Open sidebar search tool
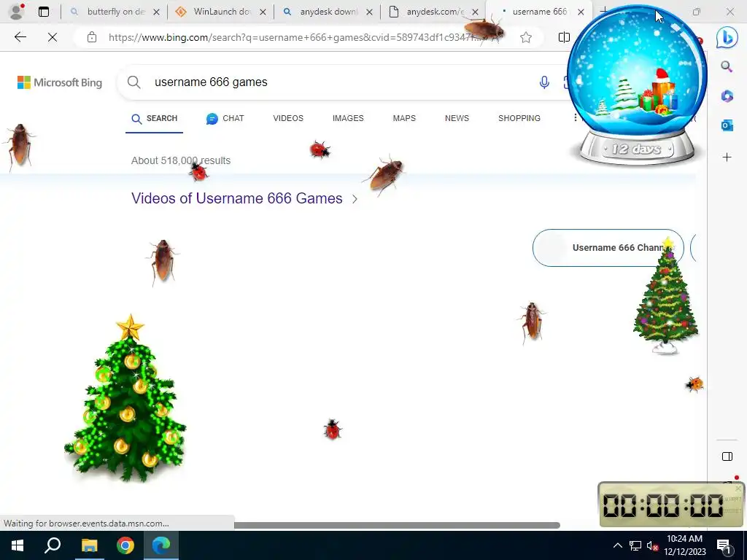747x560 pixels. [x=727, y=66]
